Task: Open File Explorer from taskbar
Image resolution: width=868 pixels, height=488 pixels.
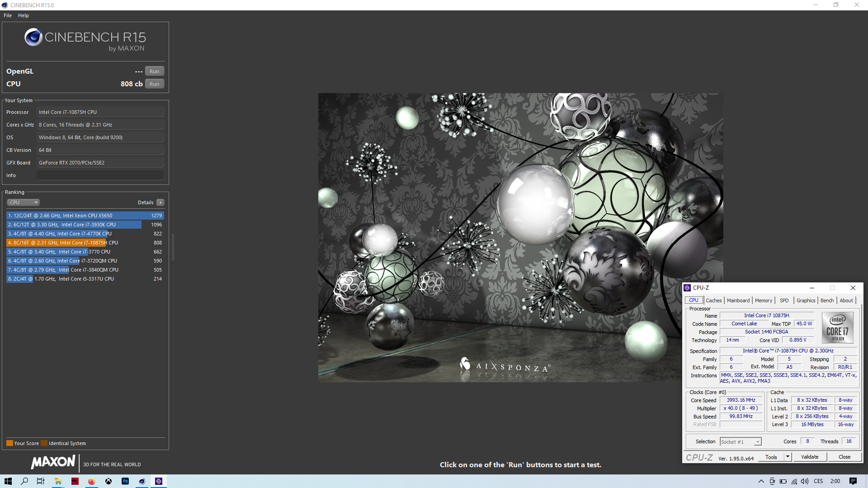Action: [58, 481]
